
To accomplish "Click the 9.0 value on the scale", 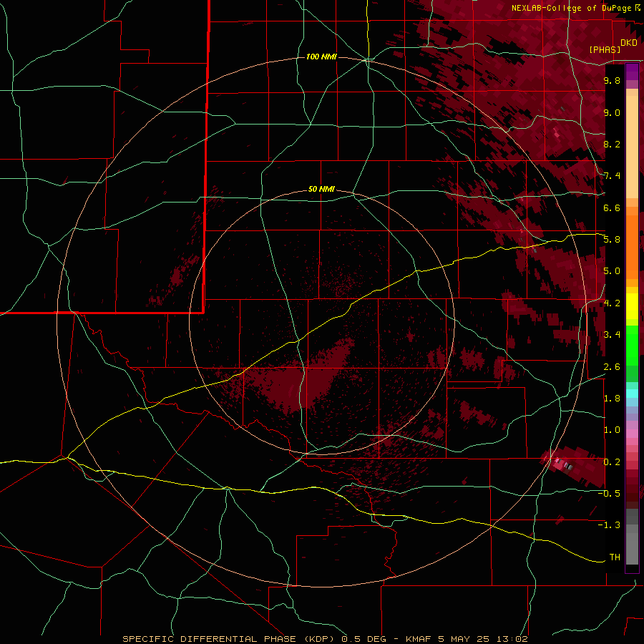I will pyautogui.click(x=612, y=112).
